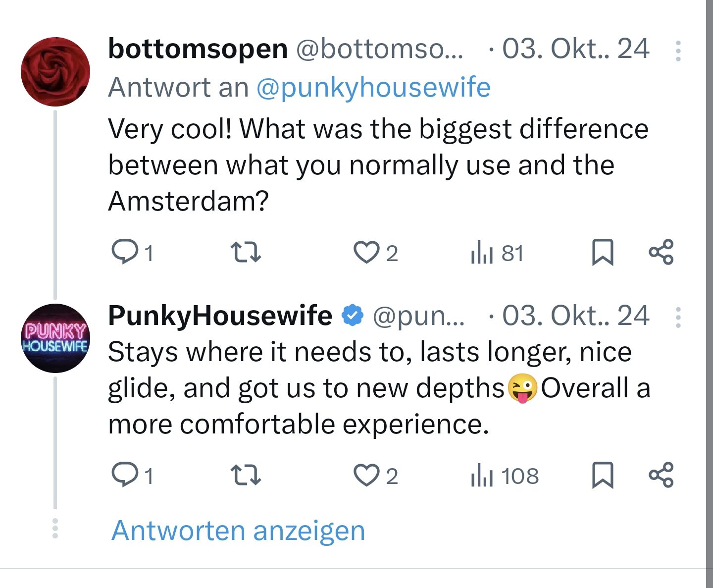Open the bottomsopen profile name
This screenshot has height=588, width=713.
click(x=198, y=49)
